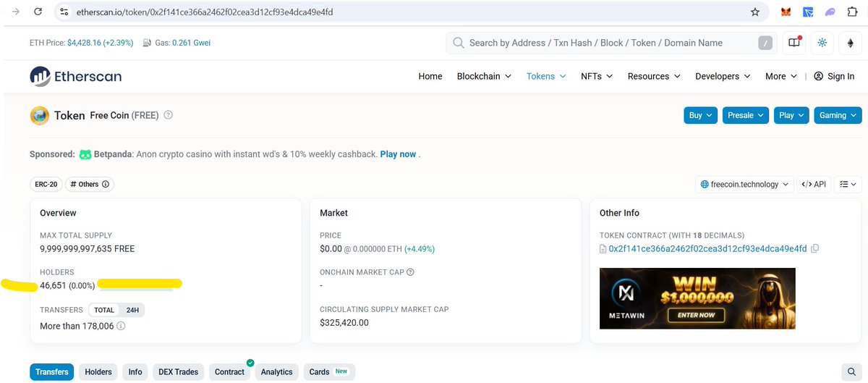Expand the More menu

(781, 76)
